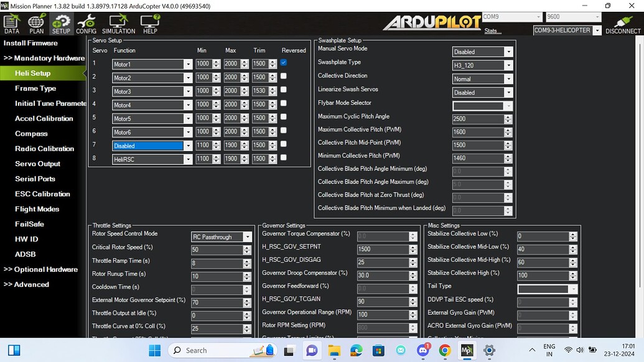Tick the Reversed checkbox for servo 8
The height and width of the screenshot is (362, 644).
284,157
